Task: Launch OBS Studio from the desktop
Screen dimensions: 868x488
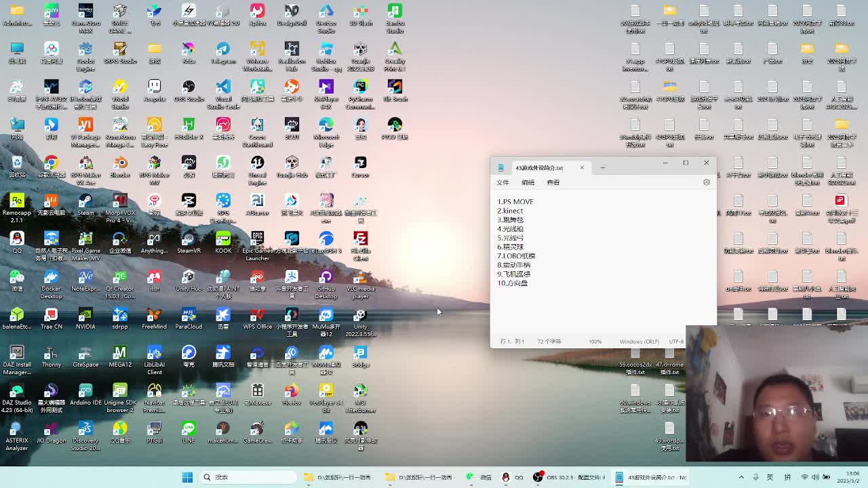Action: [189, 88]
